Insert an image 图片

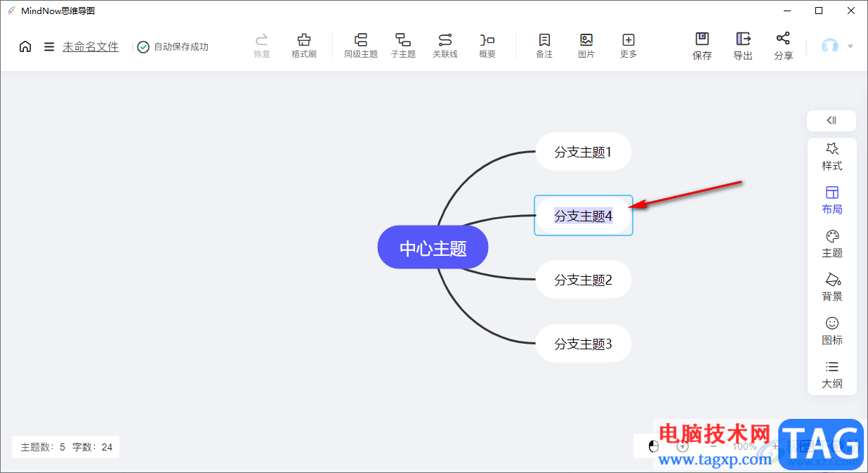(x=586, y=46)
